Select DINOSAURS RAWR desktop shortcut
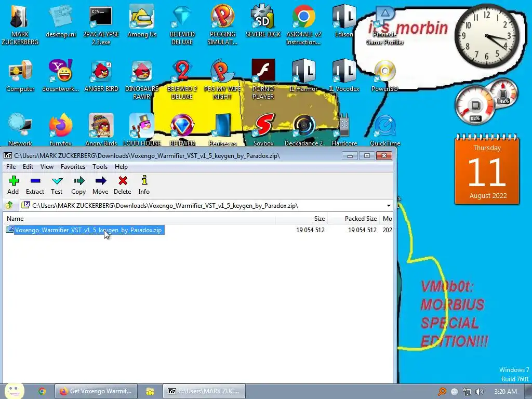Screen dimensions: 532x399 tap(142, 79)
